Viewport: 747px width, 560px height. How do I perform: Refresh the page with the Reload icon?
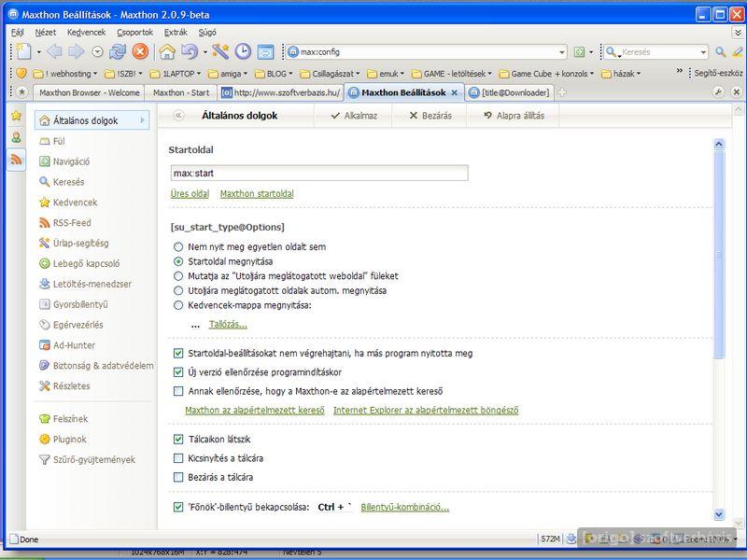pos(118,51)
